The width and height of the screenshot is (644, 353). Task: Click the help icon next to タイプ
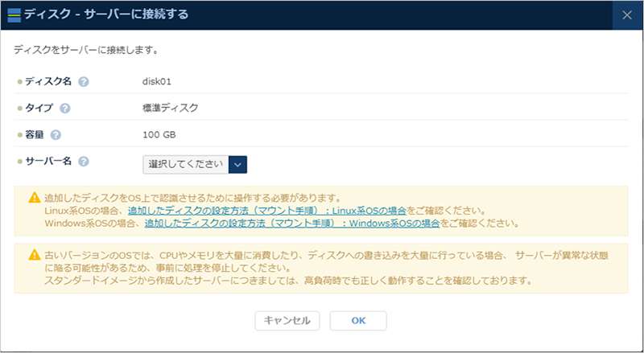point(65,109)
